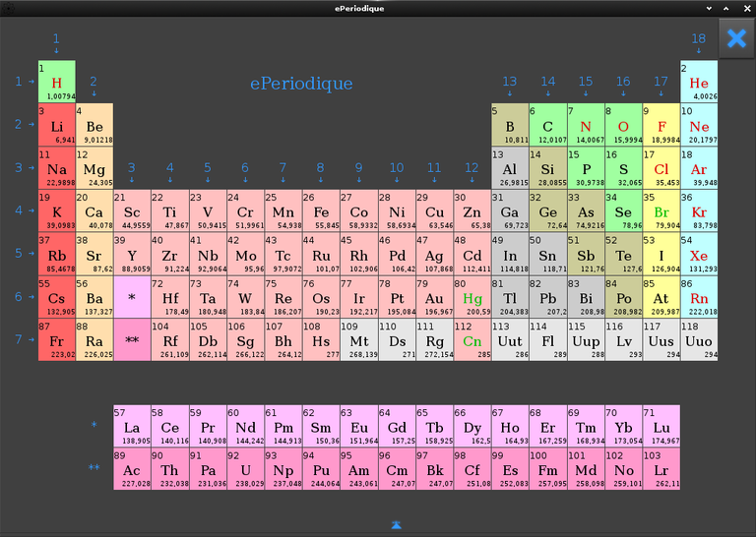The height and width of the screenshot is (537, 756).
Task: Select the Helium element cell
Action: (699, 83)
